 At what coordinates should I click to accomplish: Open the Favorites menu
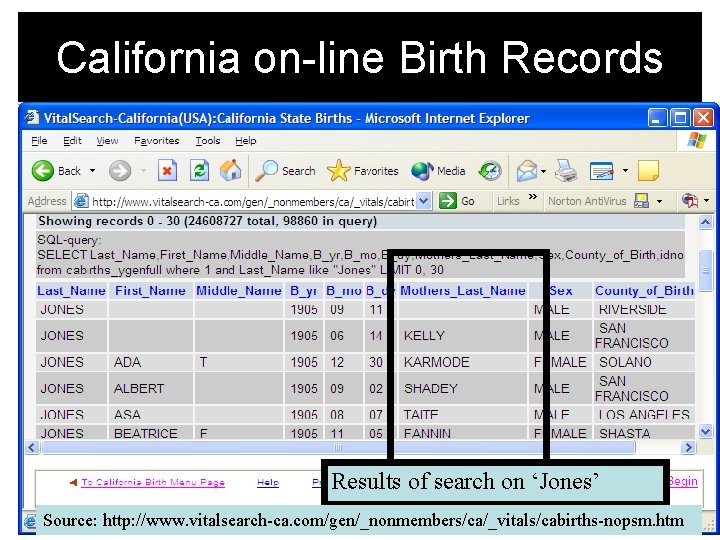point(157,141)
